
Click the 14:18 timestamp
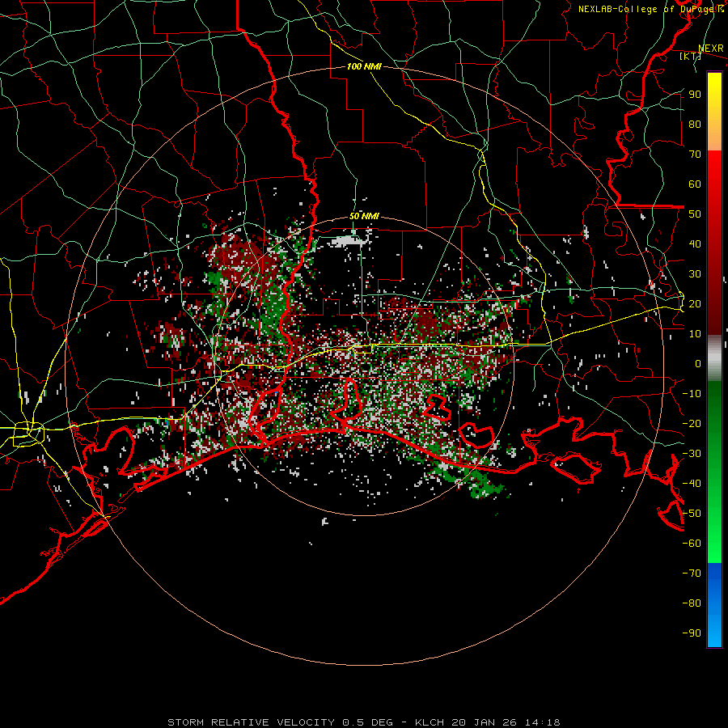pyautogui.click(x=543, y=722)
